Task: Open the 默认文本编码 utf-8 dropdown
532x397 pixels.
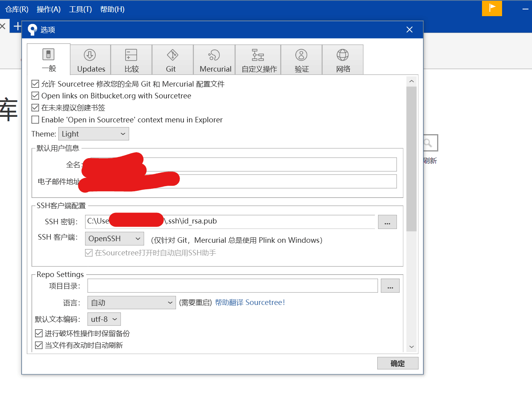Action: click(104, 319)
